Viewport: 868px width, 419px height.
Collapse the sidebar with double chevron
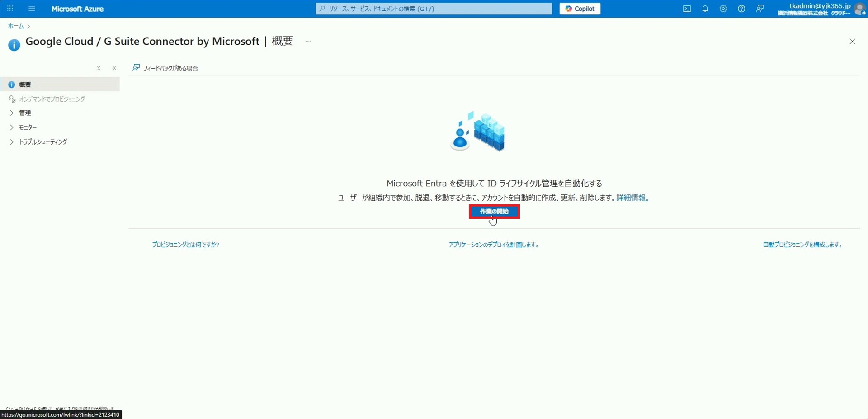(114, 68)
